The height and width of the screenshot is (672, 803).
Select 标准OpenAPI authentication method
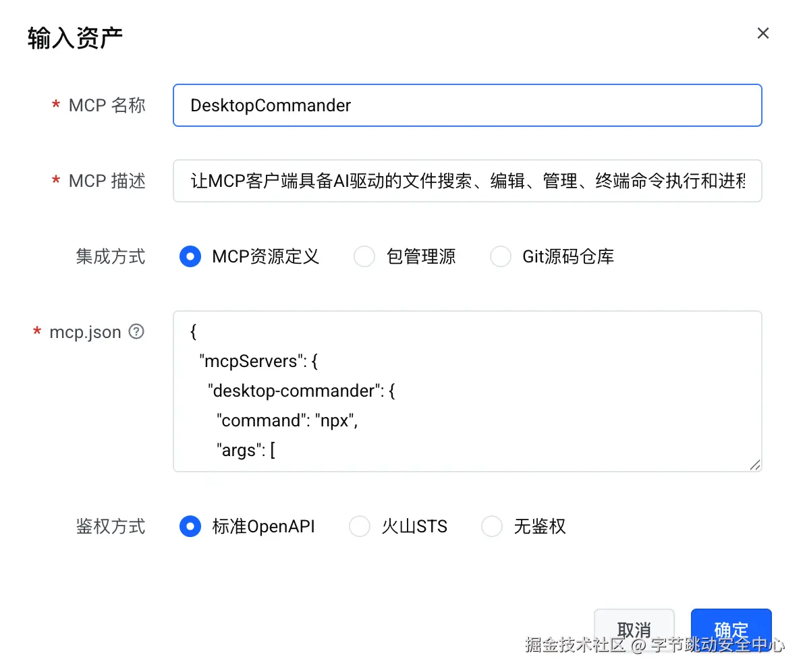coord(190,526)
